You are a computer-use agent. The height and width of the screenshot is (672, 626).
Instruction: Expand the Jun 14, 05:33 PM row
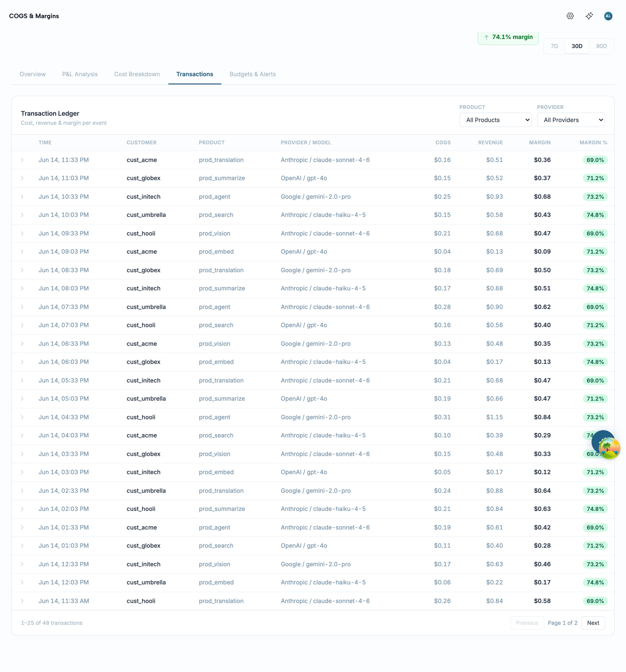(x=22, y=380)
